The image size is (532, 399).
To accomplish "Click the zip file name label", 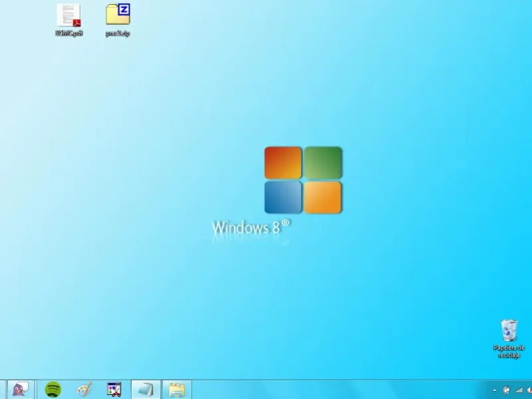I will click(x=118, y=33).
